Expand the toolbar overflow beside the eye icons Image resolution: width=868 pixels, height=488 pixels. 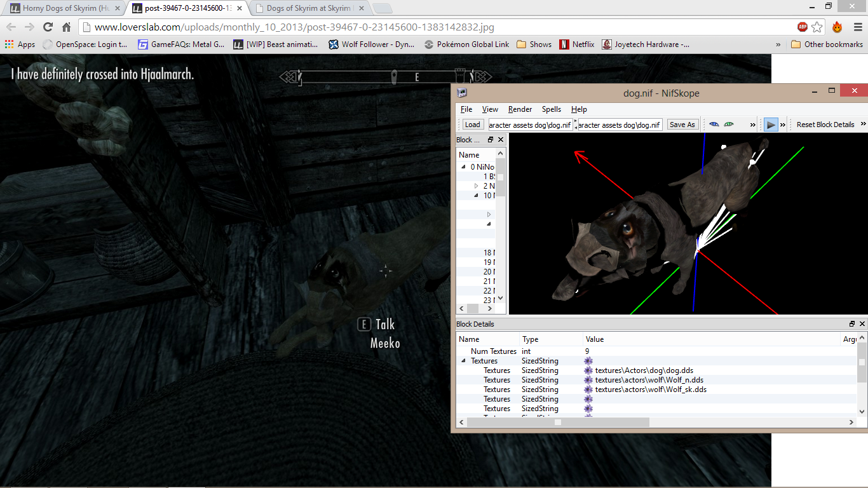(753, 125)
